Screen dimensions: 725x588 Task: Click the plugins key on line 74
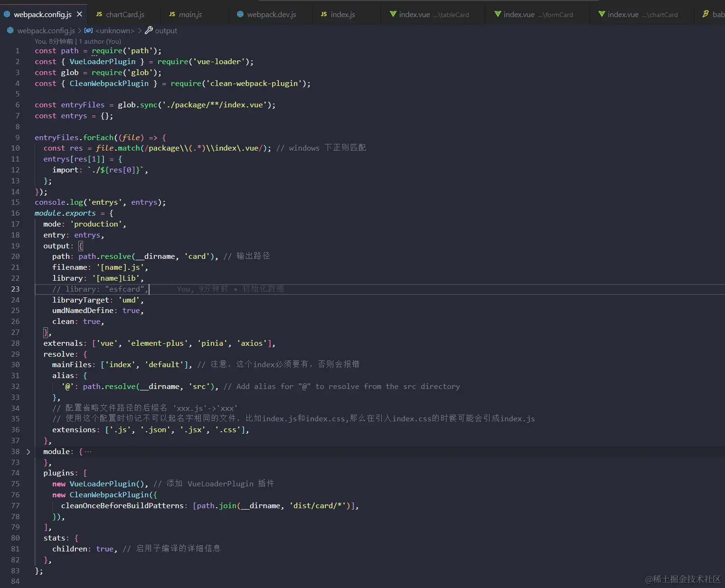click(x=59, y=473)
